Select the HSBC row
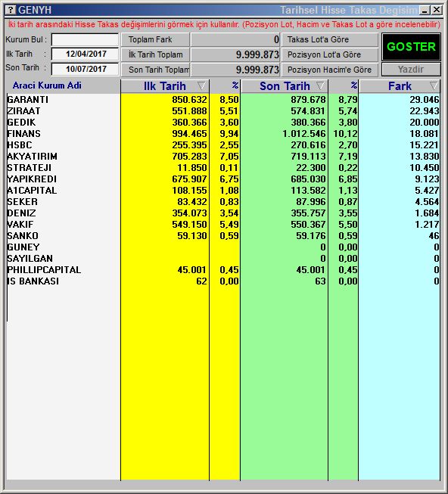This screenshot has width=448, height=494. tap(223, 145)
